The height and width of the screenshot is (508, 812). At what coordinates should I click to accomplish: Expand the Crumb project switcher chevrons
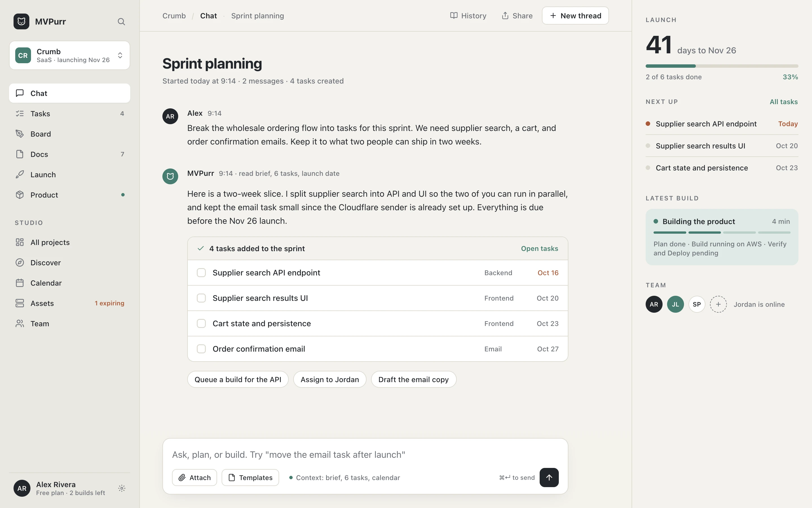tap(120, 55)
